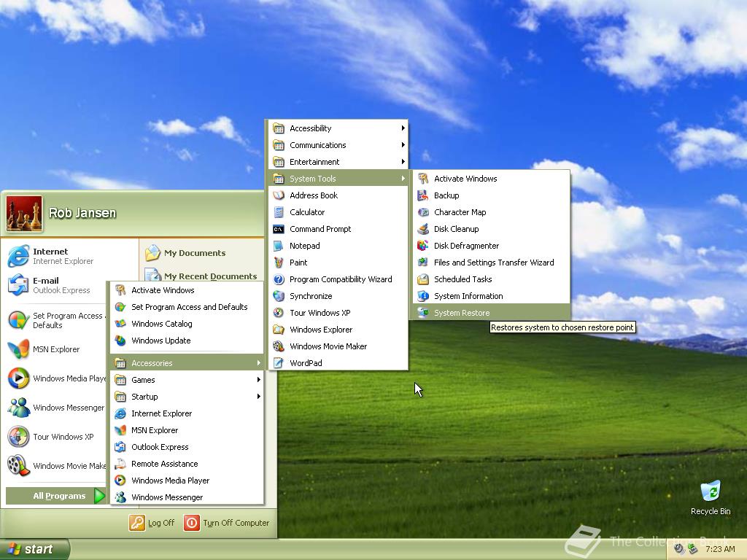The image size is (747, 560).
Task: Expand the System Tools submenu arrow
Action: [x=403, y=179]
